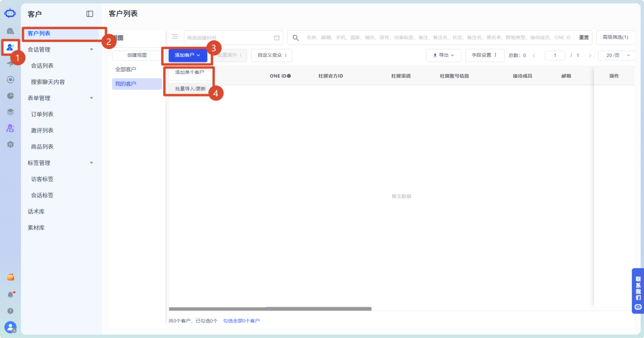Collapse the 表单管理 section arrow
Viewport: 644px width, 338px height.
(91, 98)
